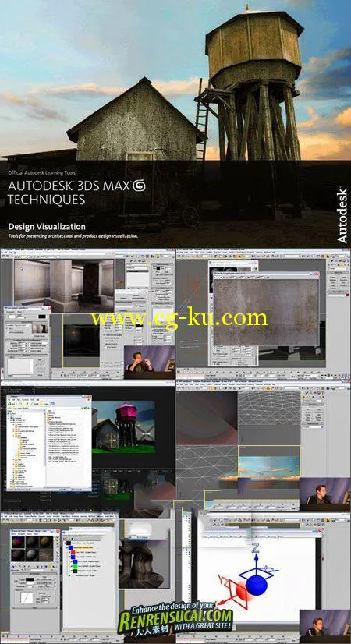Viewport: 351px width, 644px height.
Task: Select the light grey sphere material sample slot
Action: pyautogui.click(x=32, y=555)
